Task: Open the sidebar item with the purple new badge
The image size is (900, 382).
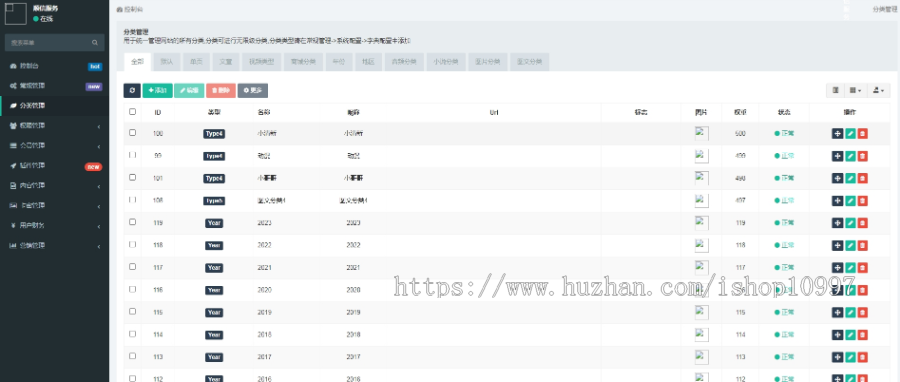Action: [x=55, y=86]
